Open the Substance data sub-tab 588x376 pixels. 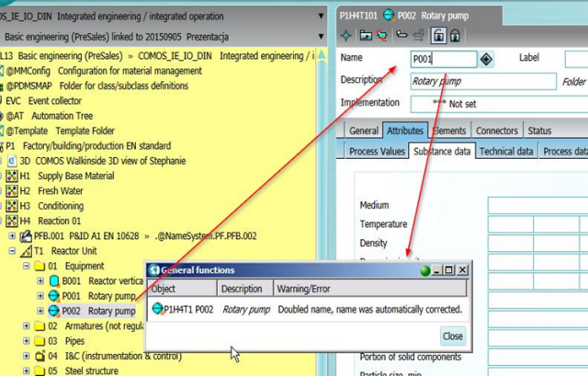[x=442, y=151]
